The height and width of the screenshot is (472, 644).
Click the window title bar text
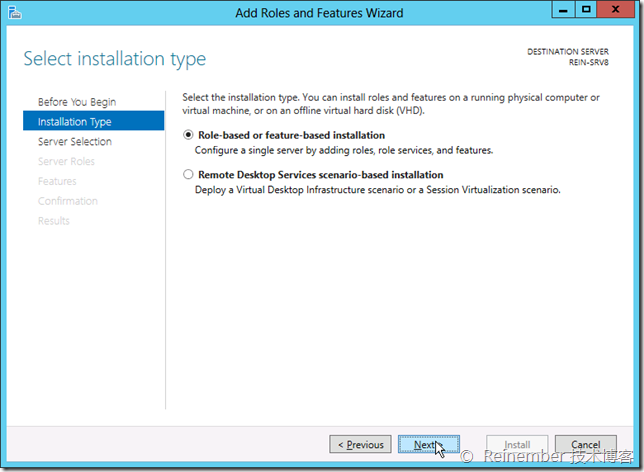click(319, 13)
